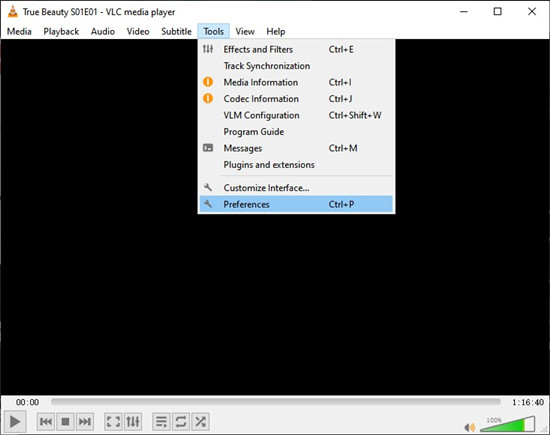Close the VLC window

[x=532, y=12]
